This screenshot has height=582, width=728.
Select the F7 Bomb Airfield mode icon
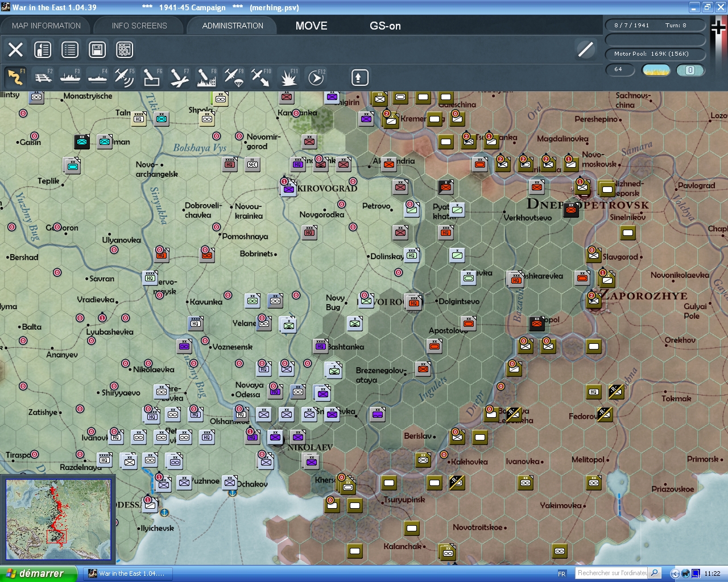tap(179, 77)
